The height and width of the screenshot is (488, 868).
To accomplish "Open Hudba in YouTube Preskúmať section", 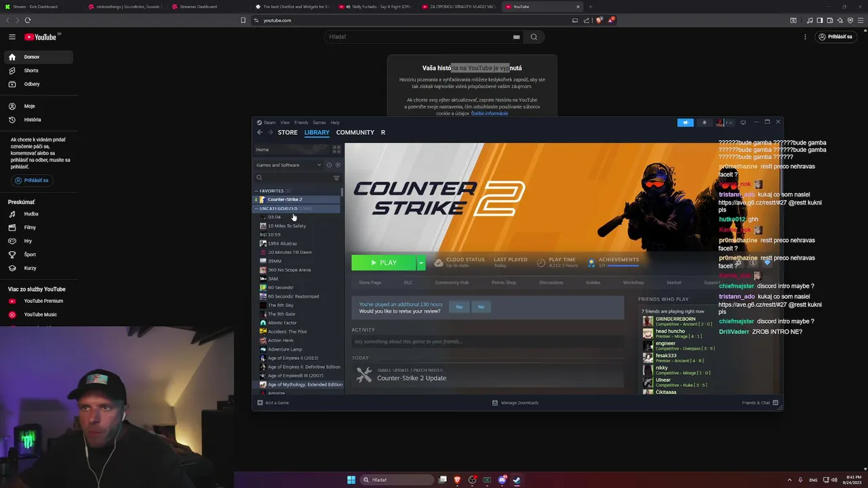I will 38,213.
